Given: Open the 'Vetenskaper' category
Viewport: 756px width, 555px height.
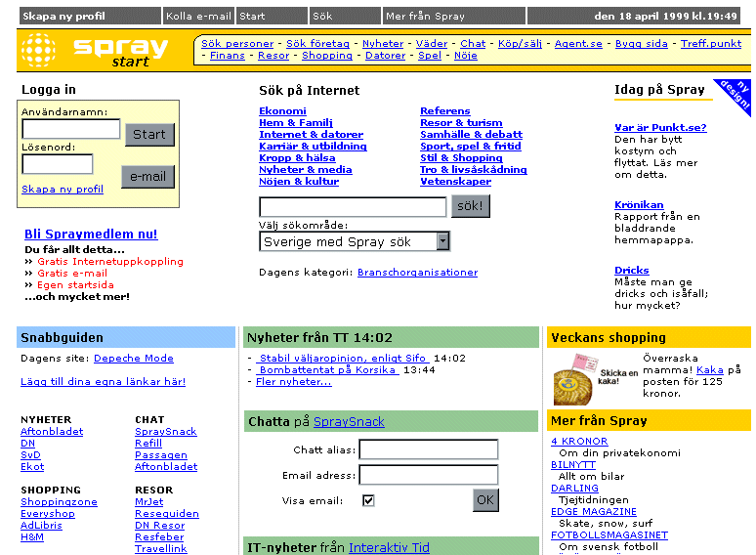Looking at the screenshot, I should (455, 182).
